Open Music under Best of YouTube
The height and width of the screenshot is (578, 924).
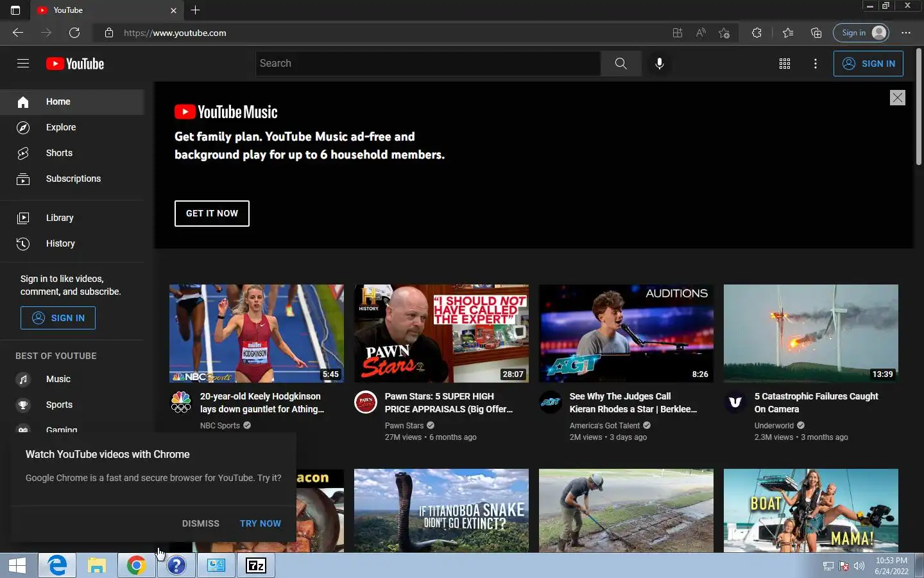point(72,379)
